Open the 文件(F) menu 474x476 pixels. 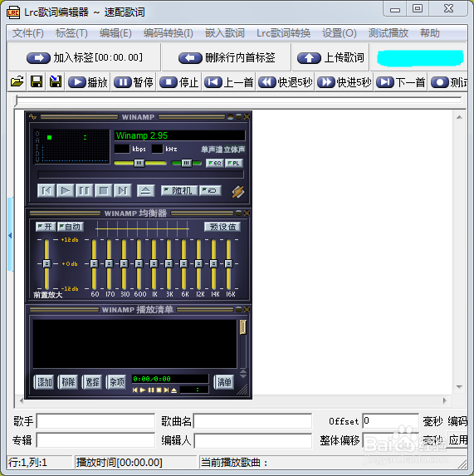(x=28, y=32)
